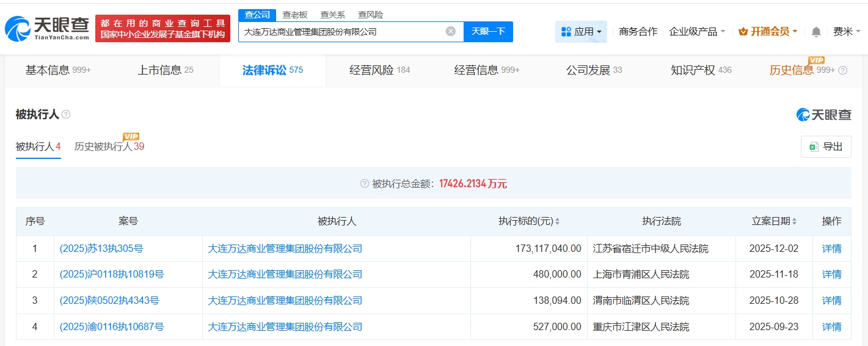Viewport: 868px width, 346px height.
Task: Click the company name search input field
Action: click(342, 31)
